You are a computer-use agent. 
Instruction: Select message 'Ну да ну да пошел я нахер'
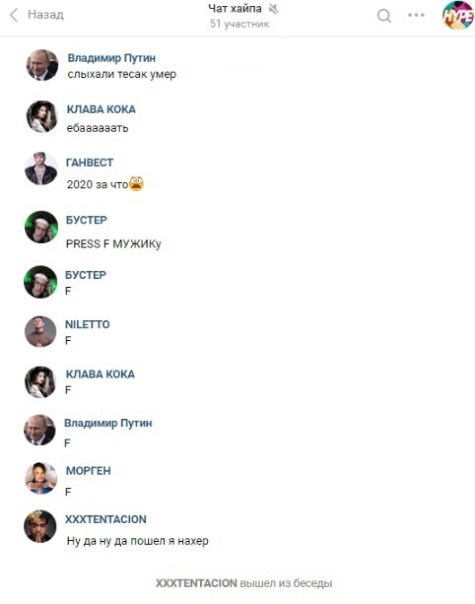pos(138,541)
